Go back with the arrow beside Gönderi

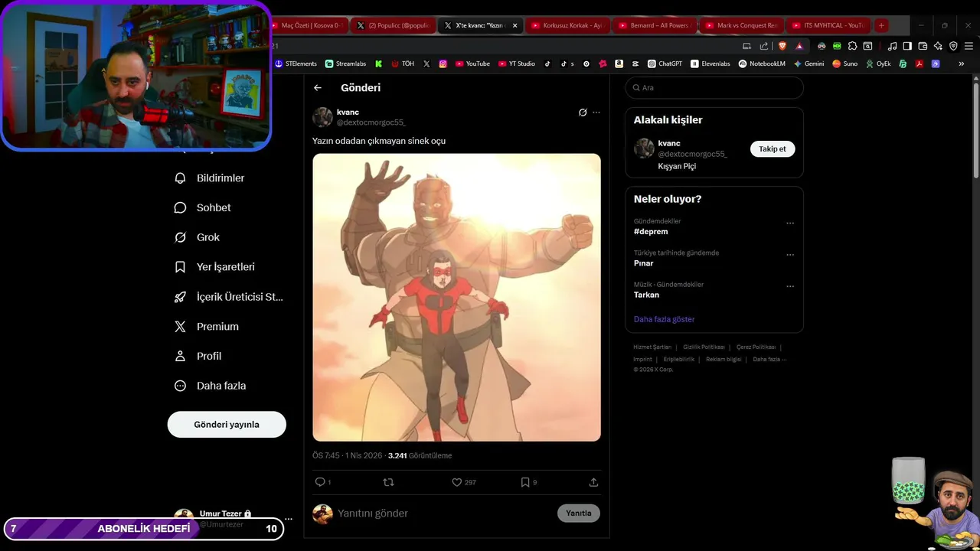(318, 88)
